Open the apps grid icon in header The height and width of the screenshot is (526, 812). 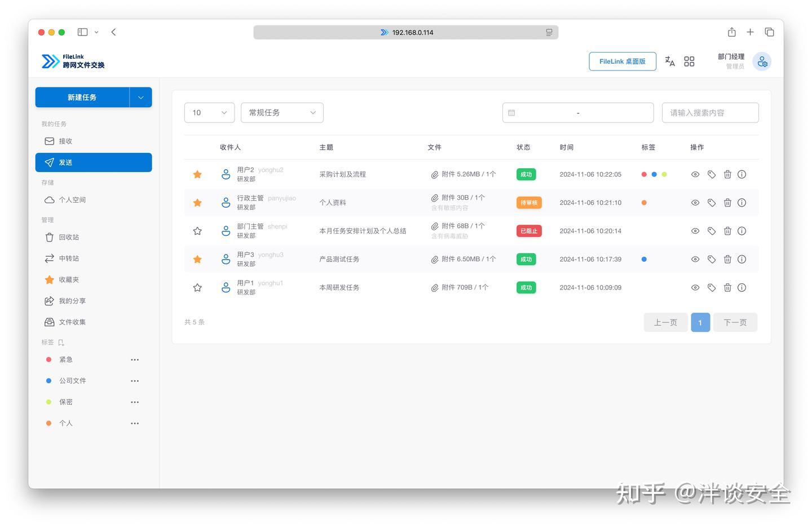pos(689,62)
